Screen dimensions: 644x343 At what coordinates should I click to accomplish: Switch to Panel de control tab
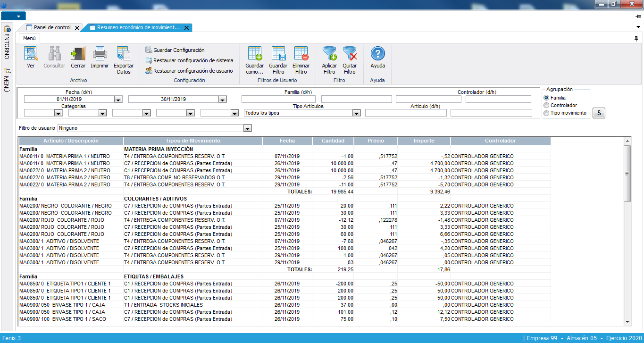(x=51, y=27)
